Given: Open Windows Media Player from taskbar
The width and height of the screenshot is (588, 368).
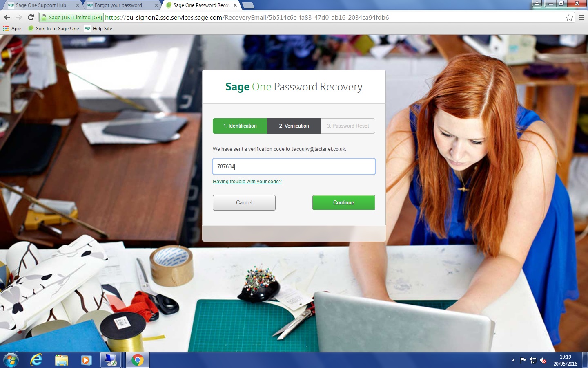Looking at the screenshot, I should [86, 360].
